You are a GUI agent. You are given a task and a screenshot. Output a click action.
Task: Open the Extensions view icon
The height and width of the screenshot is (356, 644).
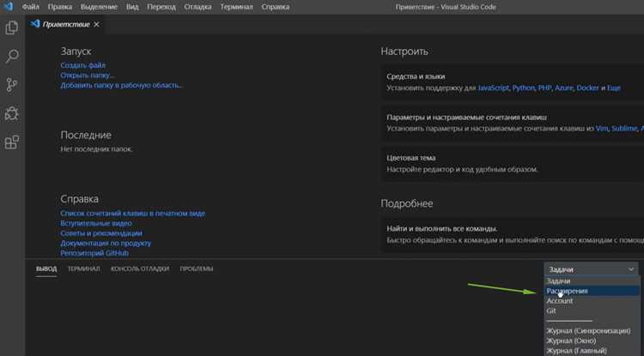[x=11, y=142]
